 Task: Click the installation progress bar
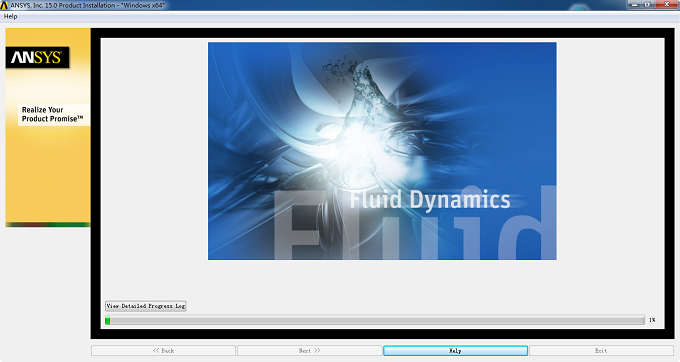[375, 320]
